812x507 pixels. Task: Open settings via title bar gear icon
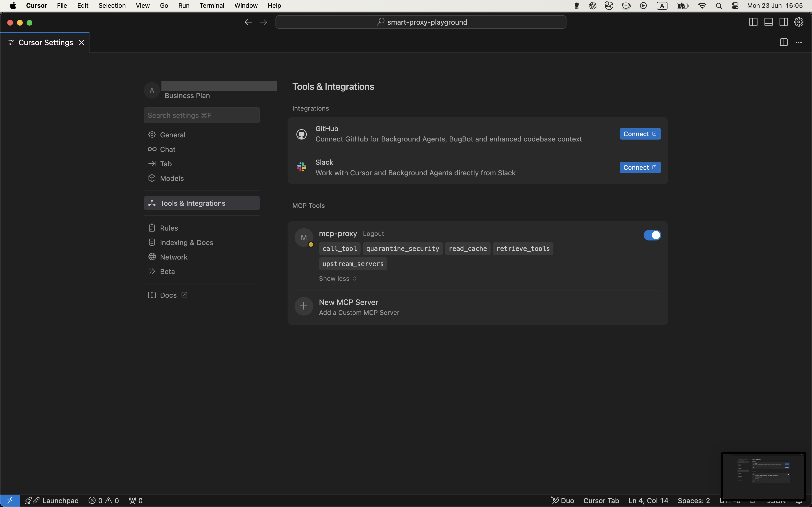(x=798, y=22)
